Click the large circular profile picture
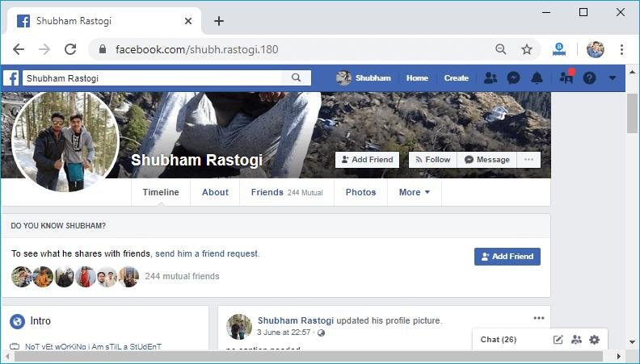Image resolution: width=640 pixels, height=364 pixels. coord(65,141)
